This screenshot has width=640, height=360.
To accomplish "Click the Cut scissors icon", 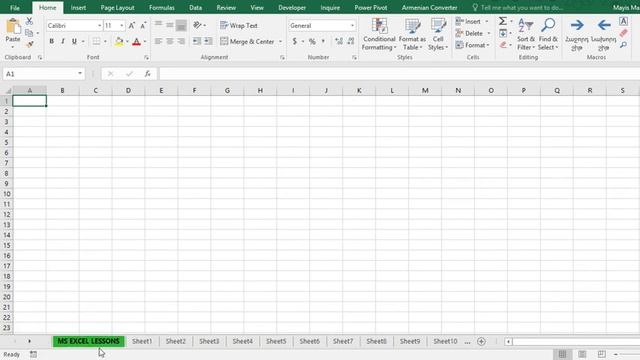I will point(29,21).
